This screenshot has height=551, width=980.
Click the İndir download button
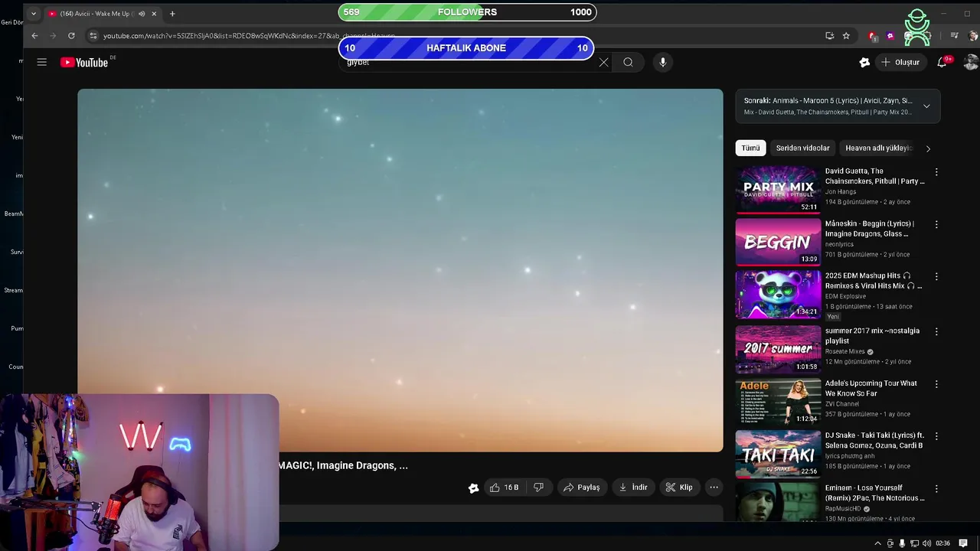click(x=633, y=487)
